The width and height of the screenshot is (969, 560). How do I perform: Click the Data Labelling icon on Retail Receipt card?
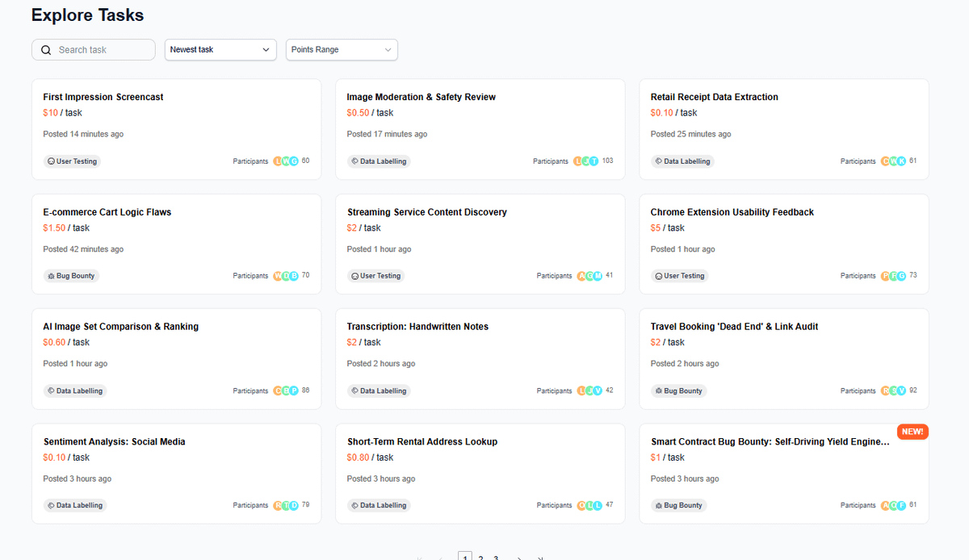[x=658, y=161]
